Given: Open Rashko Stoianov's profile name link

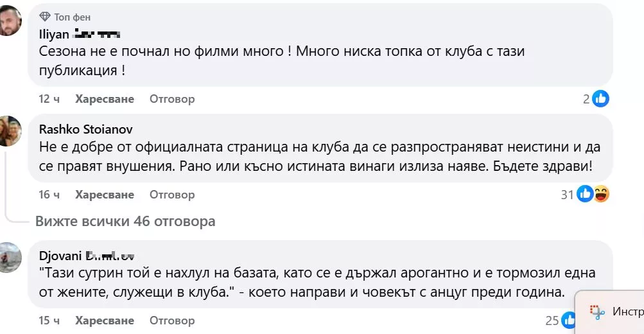Looking at the screenshot, I should [x=86, y=128].
